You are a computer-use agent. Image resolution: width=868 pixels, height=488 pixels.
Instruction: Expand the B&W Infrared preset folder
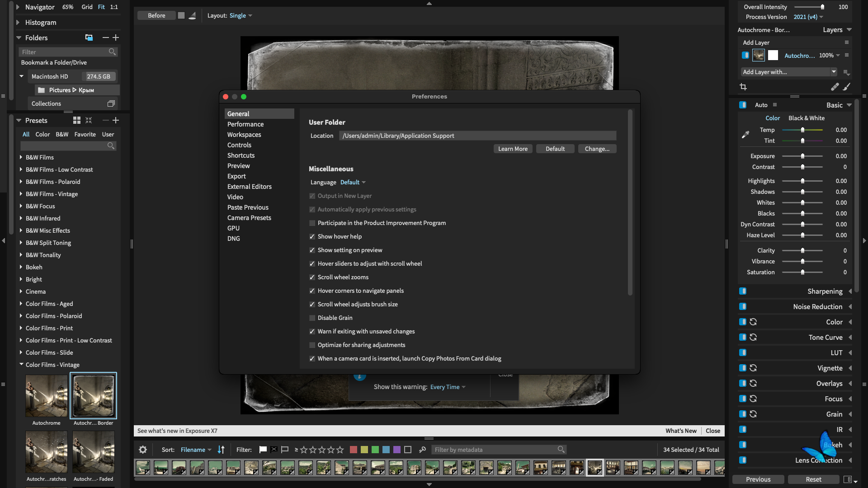21,218
